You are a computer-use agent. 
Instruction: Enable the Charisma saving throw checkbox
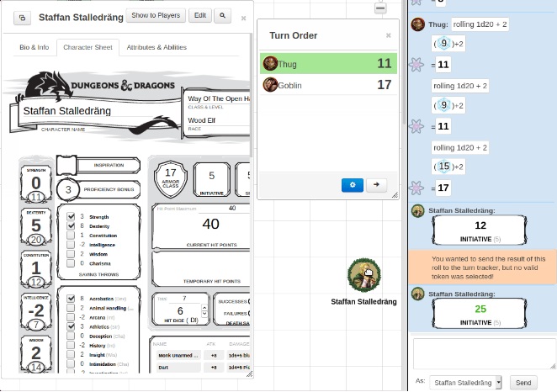click(71, 263)
